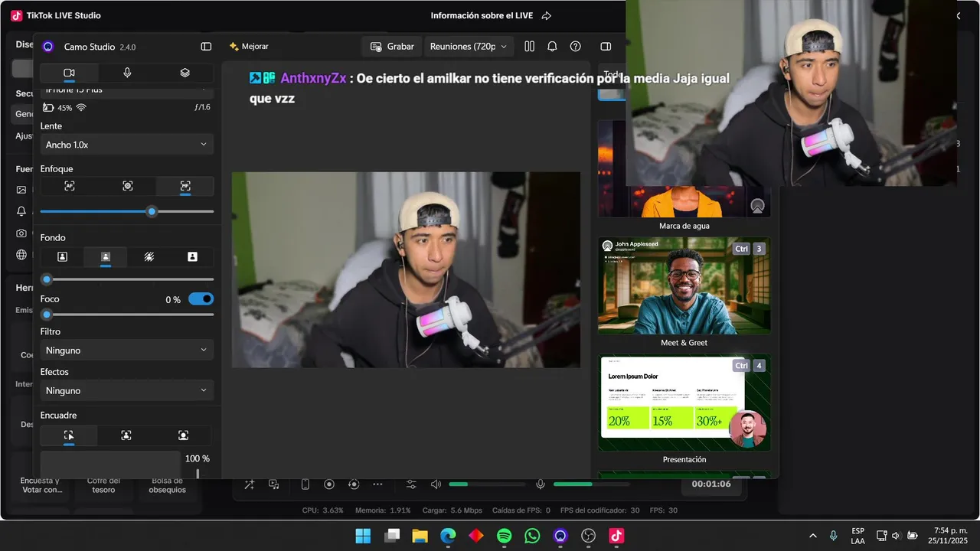
Task: Select the last Fondo solid portrait option
Action: 192,257
